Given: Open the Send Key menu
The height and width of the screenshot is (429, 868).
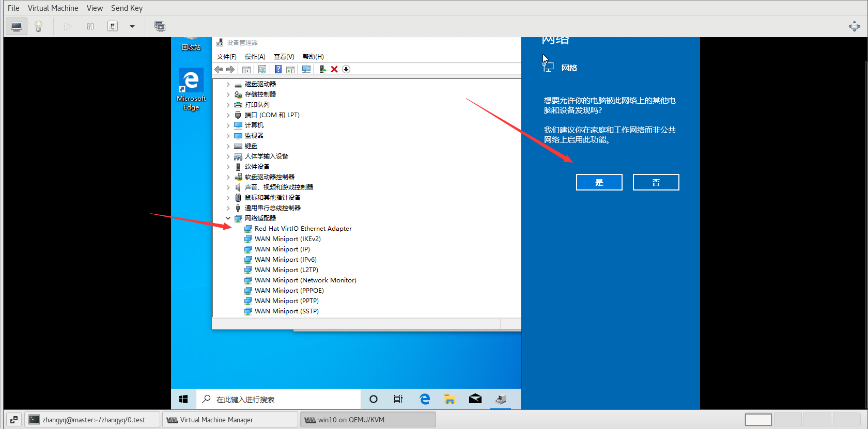Looking at the screenshot, I should pos(127,8).
